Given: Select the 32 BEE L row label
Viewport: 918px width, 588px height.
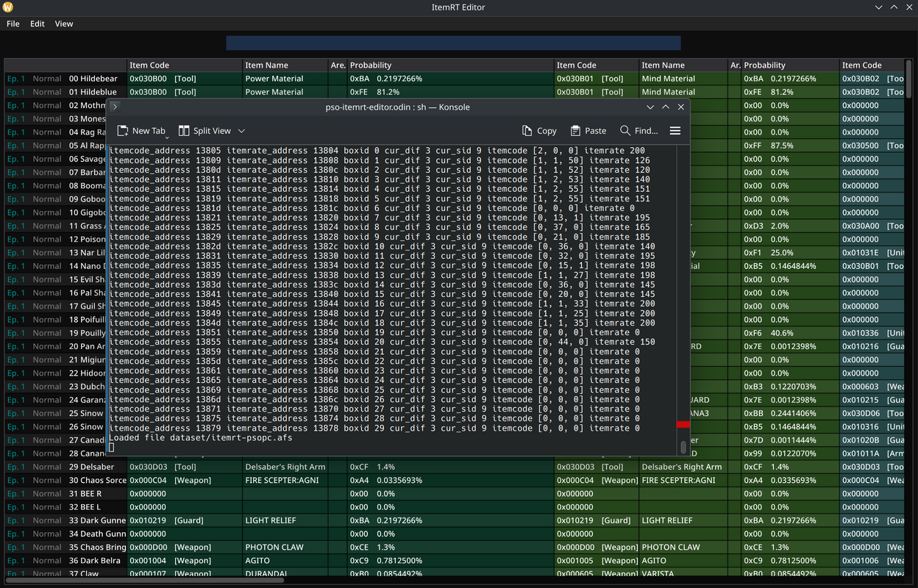Looking at the screenshot, I should click(85, 507).
